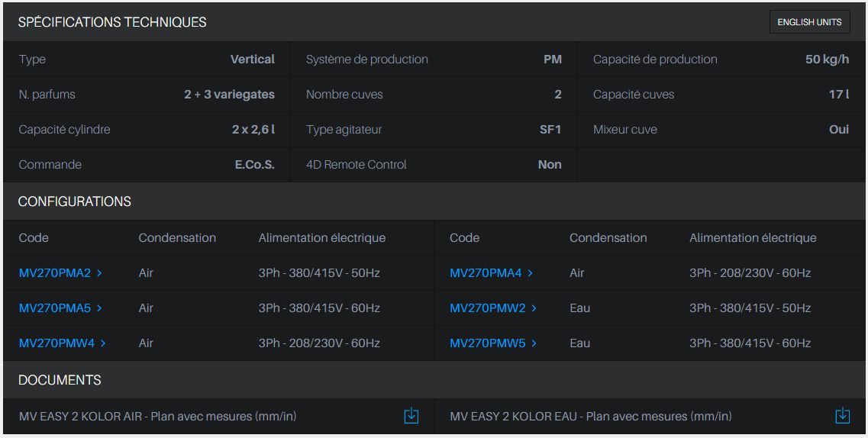This screenshot has height=438, width=868.
Task: View the MV270PMW5 configuration
Action: click(x=487, y=343)
